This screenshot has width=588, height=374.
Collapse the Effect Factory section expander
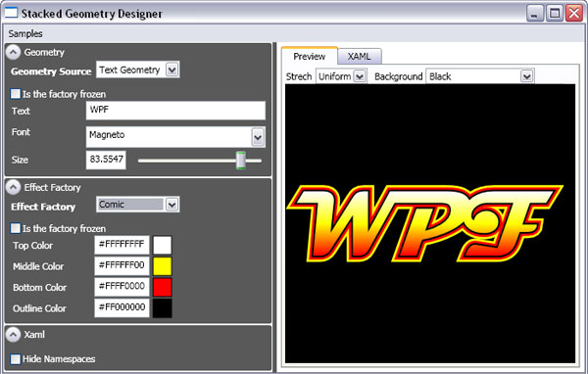(13, 187)
